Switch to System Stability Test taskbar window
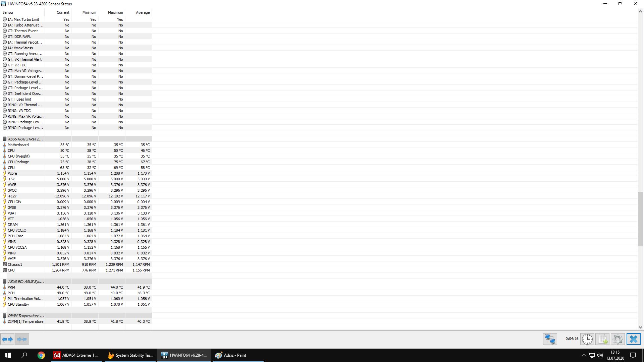The width and height of the screenshot is (644, 362). (x=130, y=355)
